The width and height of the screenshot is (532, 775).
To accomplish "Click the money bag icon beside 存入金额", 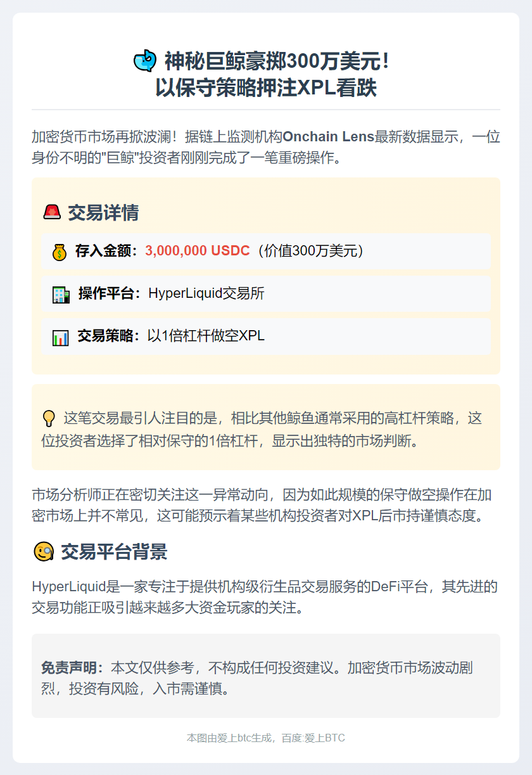I will (60, 252).
